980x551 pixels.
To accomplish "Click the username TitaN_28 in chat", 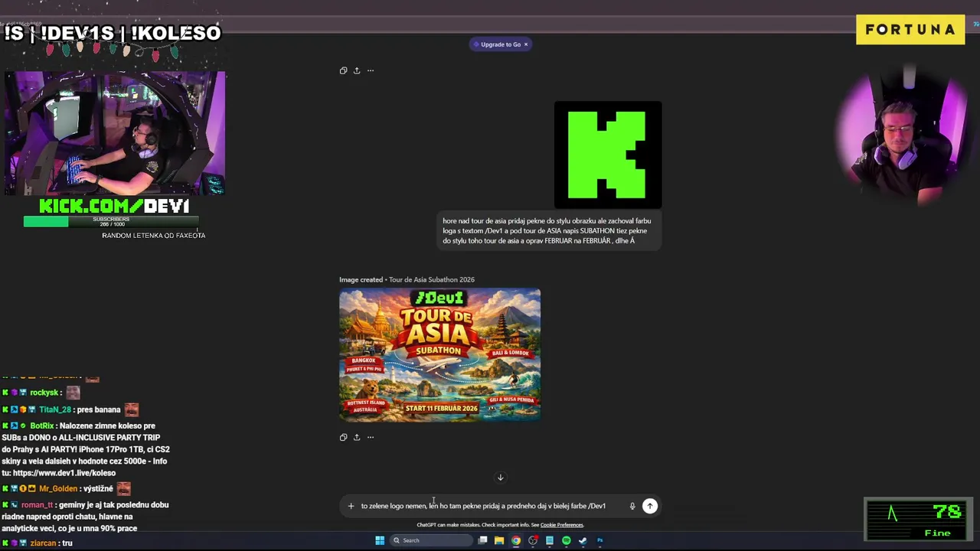I will pos(54,409).
